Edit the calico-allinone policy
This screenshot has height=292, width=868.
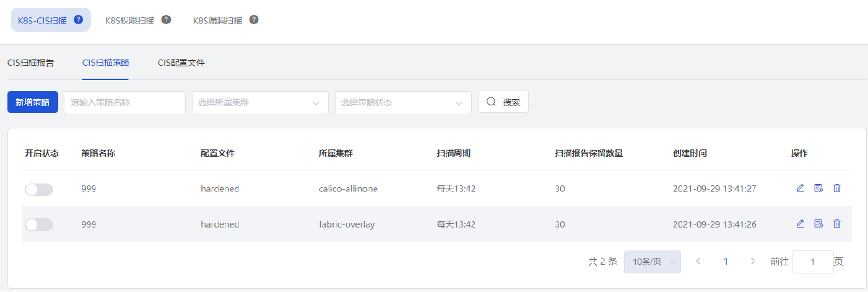click(800, 188)
